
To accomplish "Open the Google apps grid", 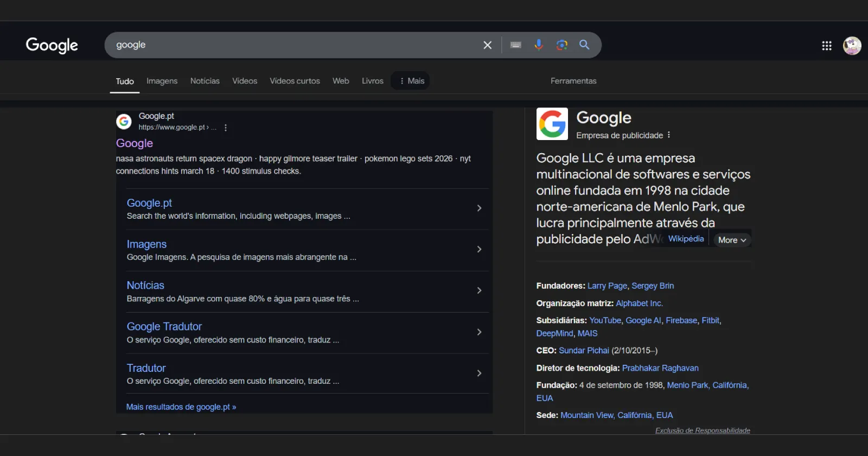I will (x=827, y=46).
